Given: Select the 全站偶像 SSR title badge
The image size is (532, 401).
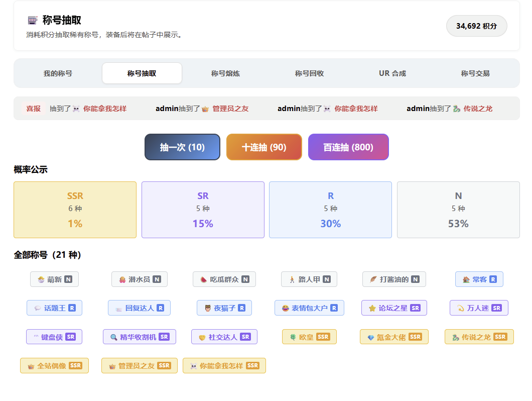Looking at the screenshot, I should click(54, 366).
